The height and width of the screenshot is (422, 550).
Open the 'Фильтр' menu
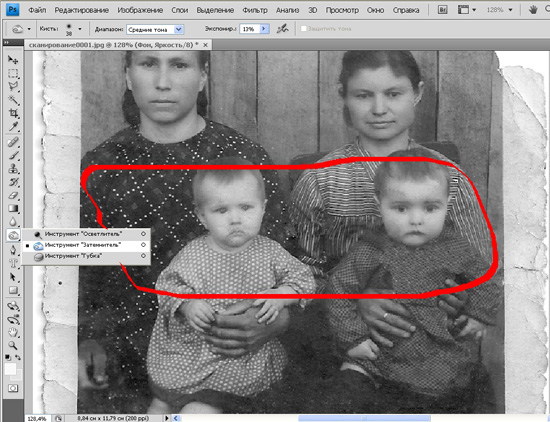point(255,10)
